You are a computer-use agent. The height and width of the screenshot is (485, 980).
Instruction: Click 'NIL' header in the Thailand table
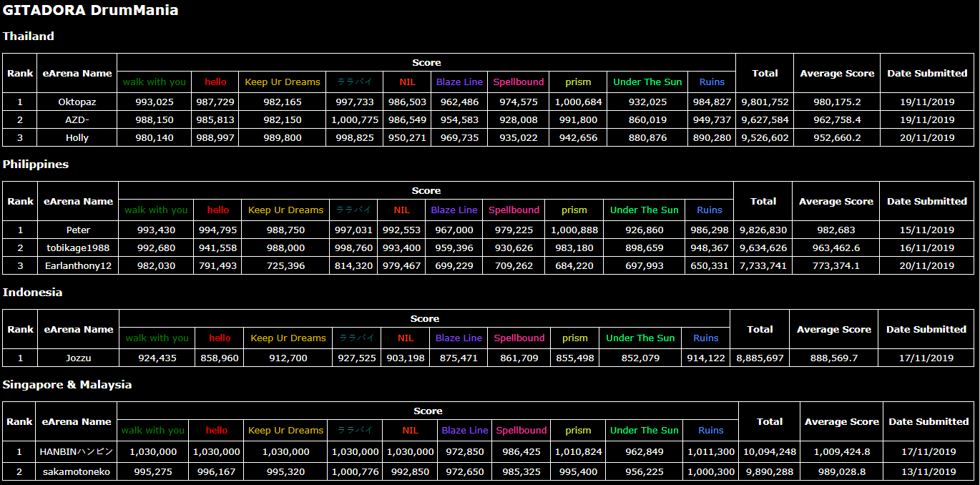(x=407, y=82)
